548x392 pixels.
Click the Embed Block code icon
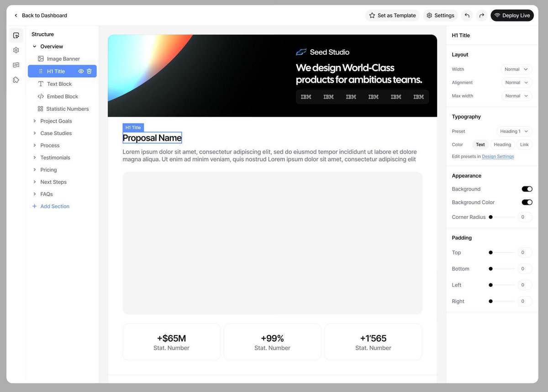[x=41, y=96]
